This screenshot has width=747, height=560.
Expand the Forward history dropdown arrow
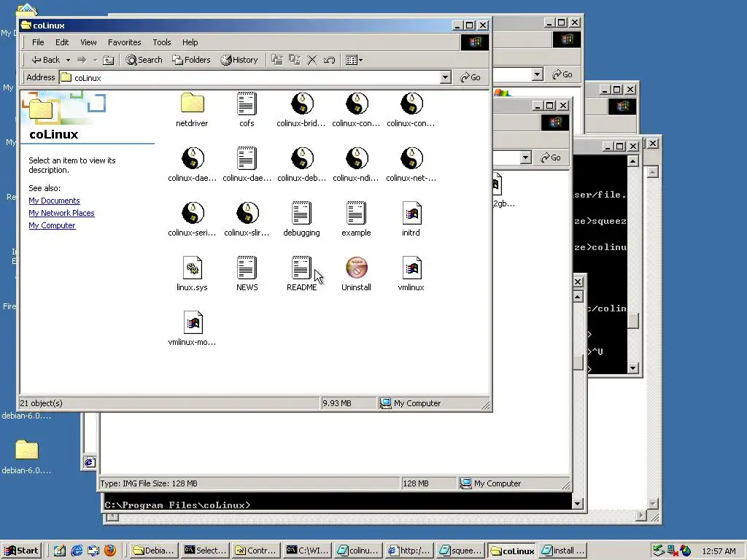click(x=95, y=60)
